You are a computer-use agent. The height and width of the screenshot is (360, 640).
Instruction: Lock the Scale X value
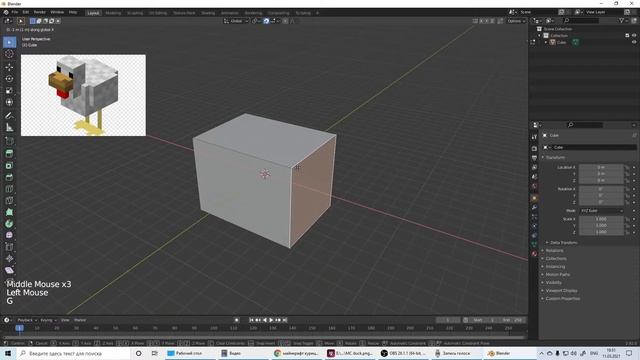pos(627,219)
